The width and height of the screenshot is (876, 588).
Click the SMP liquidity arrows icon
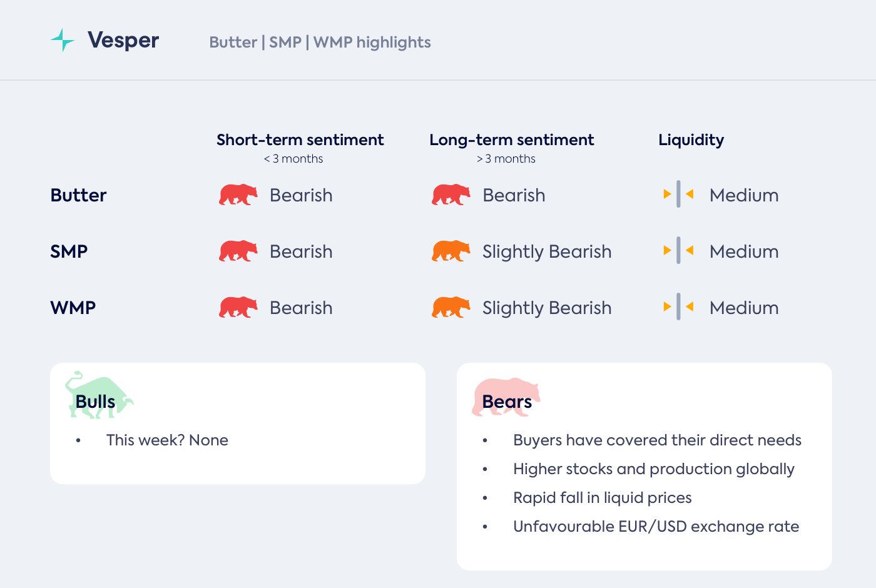(x=678, y=251)
